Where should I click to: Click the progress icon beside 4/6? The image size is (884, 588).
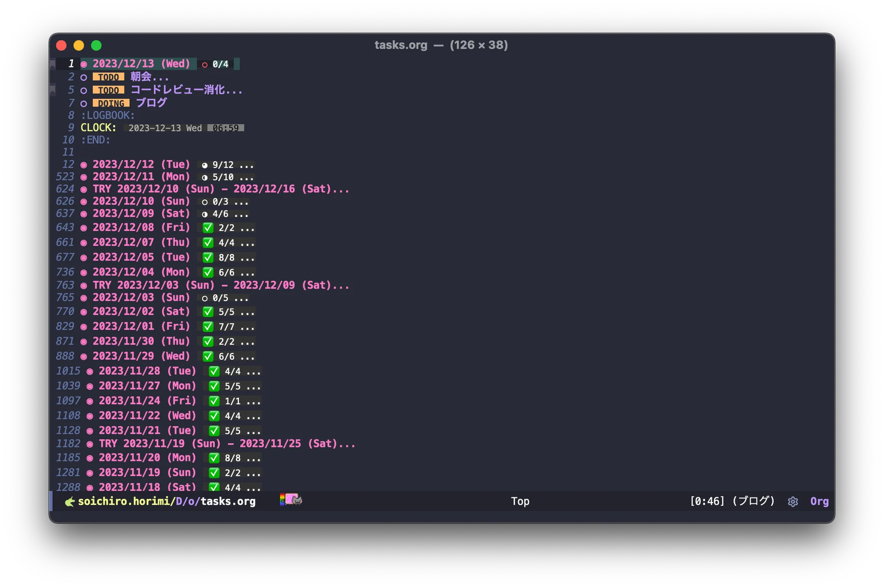[x=205, y=215]
